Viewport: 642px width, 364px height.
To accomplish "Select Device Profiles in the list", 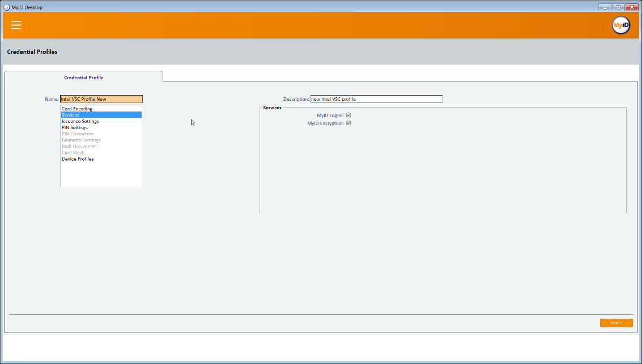I will (101, 159).
